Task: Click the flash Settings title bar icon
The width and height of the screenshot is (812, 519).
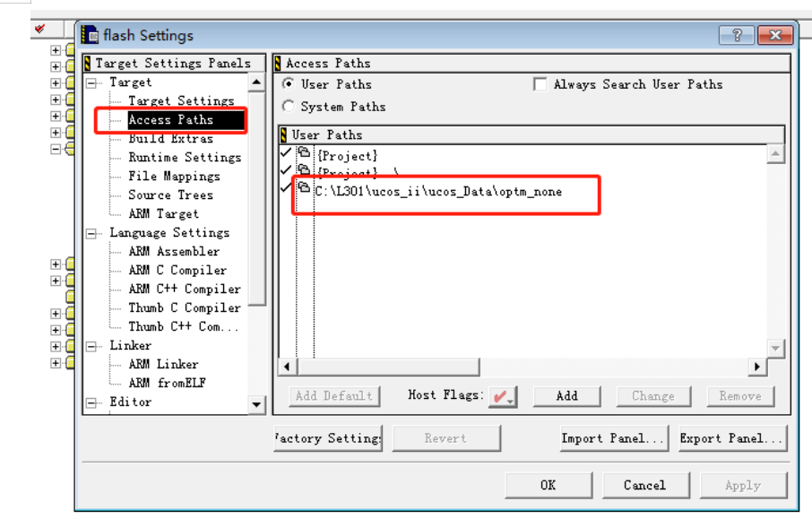Action: click(x=91, y=35)
